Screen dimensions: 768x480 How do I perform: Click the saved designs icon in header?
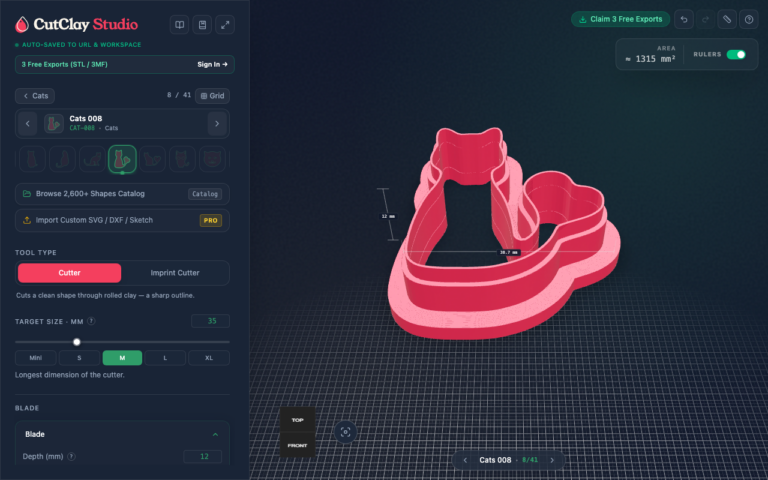pos(202,25)
